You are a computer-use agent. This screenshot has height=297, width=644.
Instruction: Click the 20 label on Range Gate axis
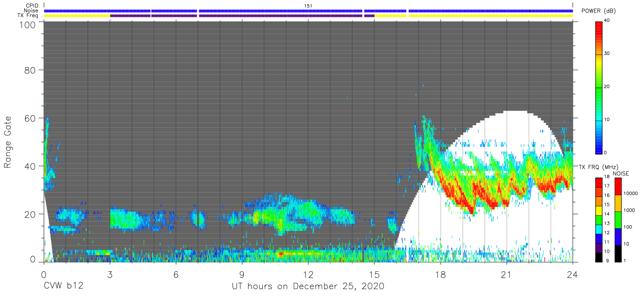[x=30, y=214]
